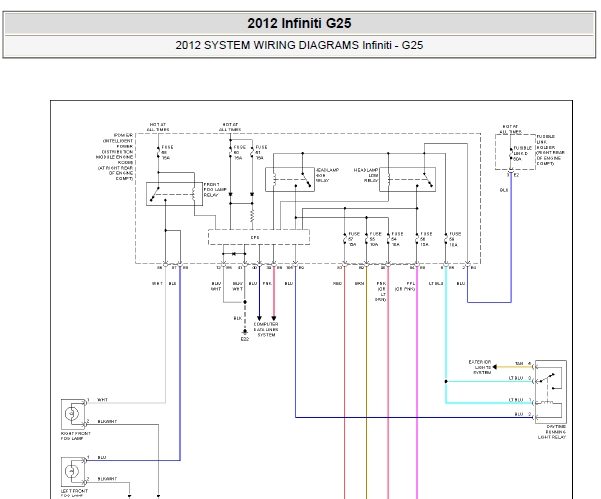
Task: Click the diode symbol below the CPU box
Action: (234, 254)
